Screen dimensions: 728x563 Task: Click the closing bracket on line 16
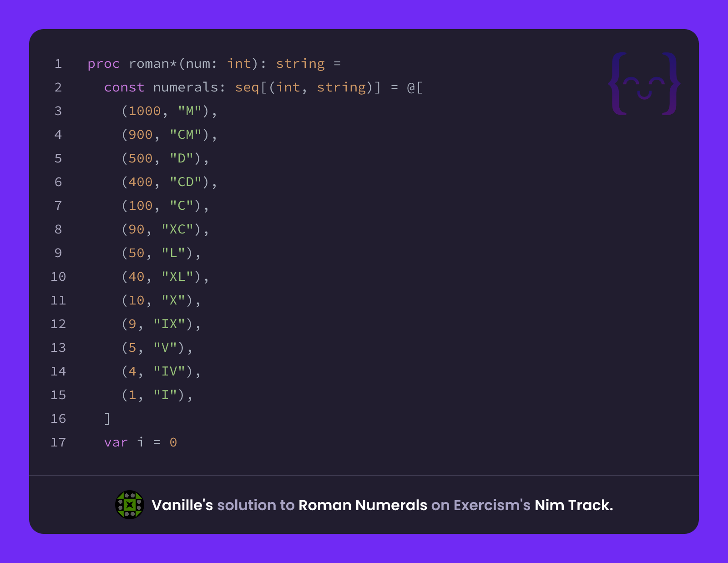click(107, 419)
